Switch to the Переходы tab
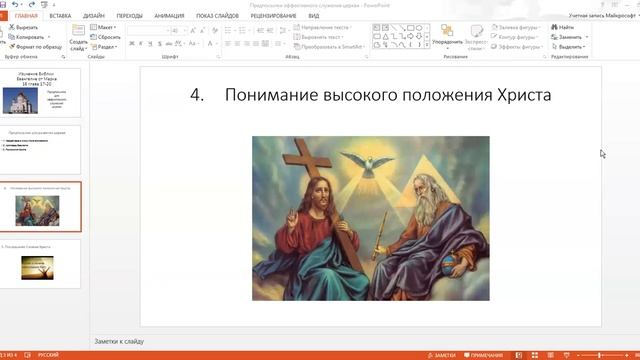This screenshot has width=640, height=360. (129, 16)
